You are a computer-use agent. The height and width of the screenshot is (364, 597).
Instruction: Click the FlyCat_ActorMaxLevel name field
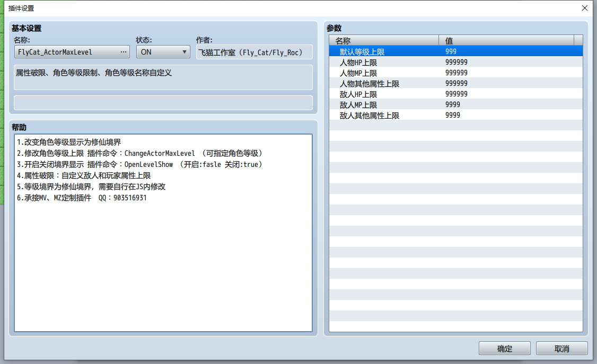pos(72,52)
